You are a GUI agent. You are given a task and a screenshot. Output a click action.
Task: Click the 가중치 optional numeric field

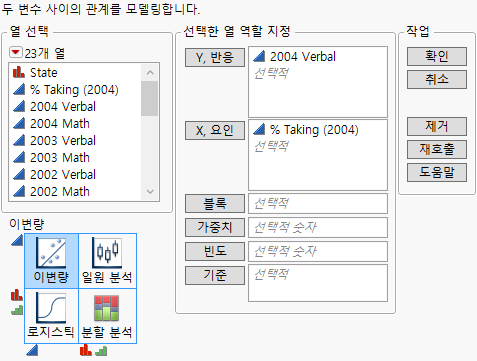point(318,227)
